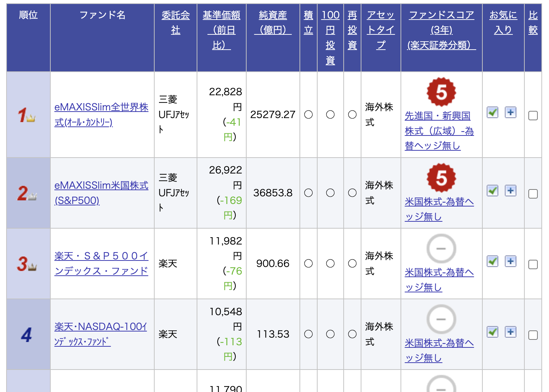Click the blank score badge for 楽天・S&P500インデックス
The height and width of the screenshot is (392, 549).
coord(441,249)
